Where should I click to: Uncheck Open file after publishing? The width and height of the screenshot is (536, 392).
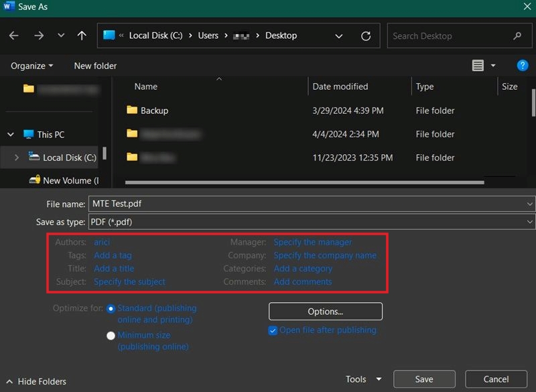(273, 330)
